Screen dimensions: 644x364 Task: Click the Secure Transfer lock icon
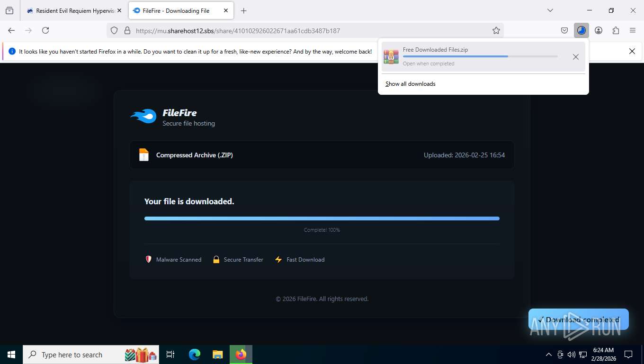[x=216, y=259]
